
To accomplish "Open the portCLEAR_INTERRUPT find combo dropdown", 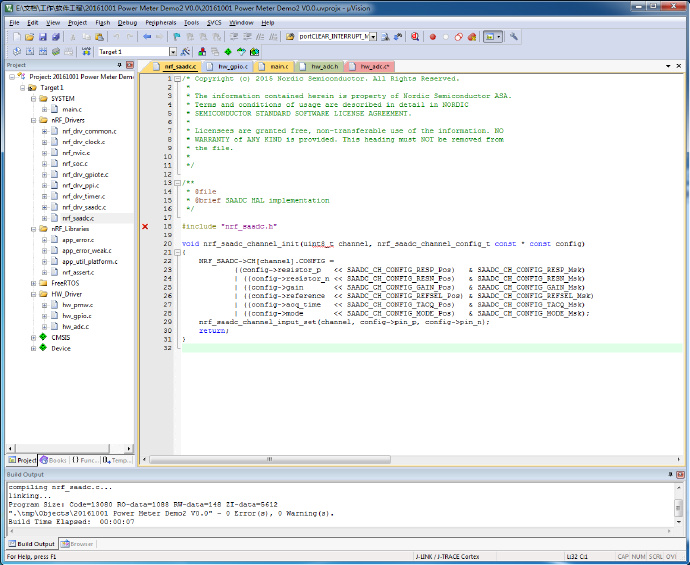I will tap(373, 37).
